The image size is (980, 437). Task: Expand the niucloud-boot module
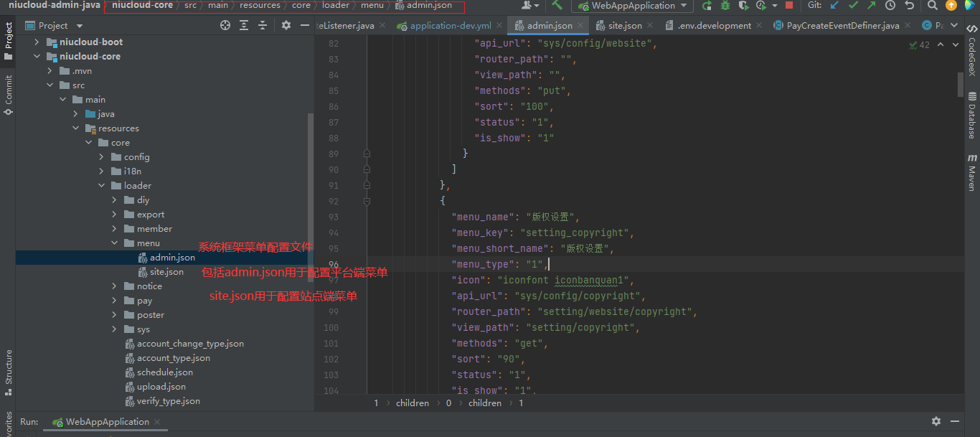(x=37, y=42)
